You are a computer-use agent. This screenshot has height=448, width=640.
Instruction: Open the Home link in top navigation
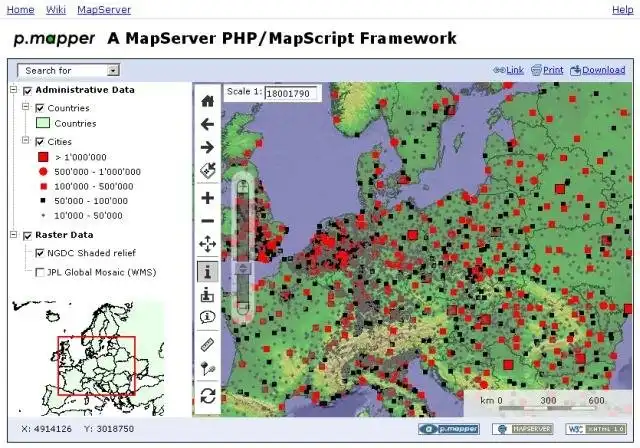tap(20, 9)
